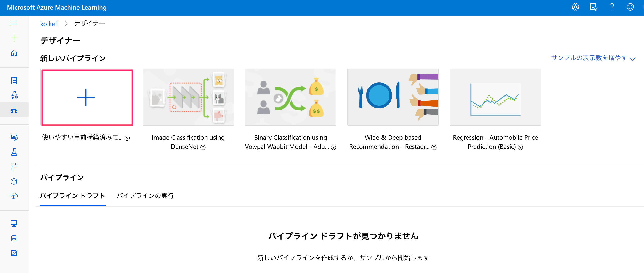Screen dimensions: 644x273
Task: Open Data Labeling pencil icon
Action: coord(14,253)
